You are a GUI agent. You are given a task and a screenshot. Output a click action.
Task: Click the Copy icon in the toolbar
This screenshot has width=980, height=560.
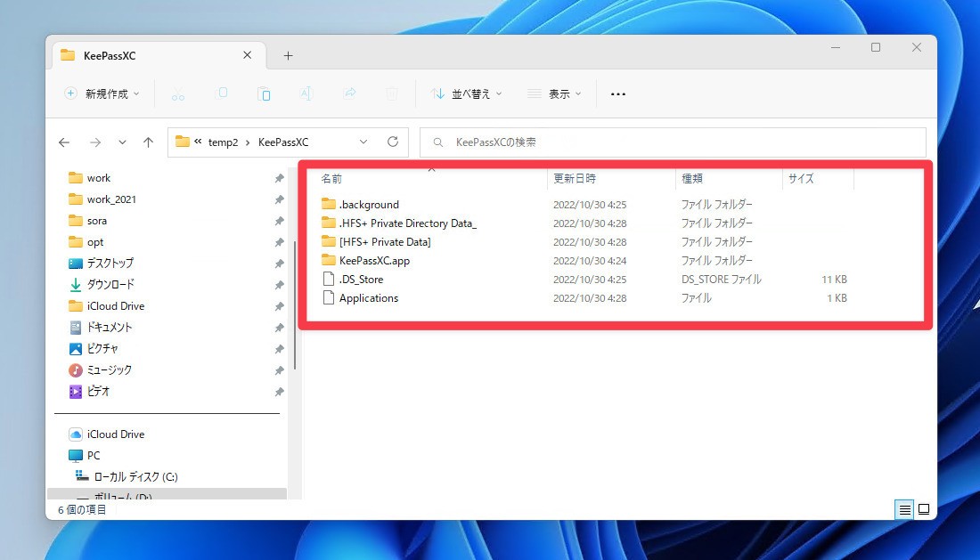pos(222,93)
